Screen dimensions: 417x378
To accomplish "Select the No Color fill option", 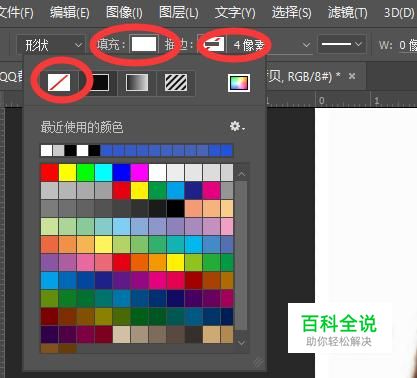I will pos(59,82).
